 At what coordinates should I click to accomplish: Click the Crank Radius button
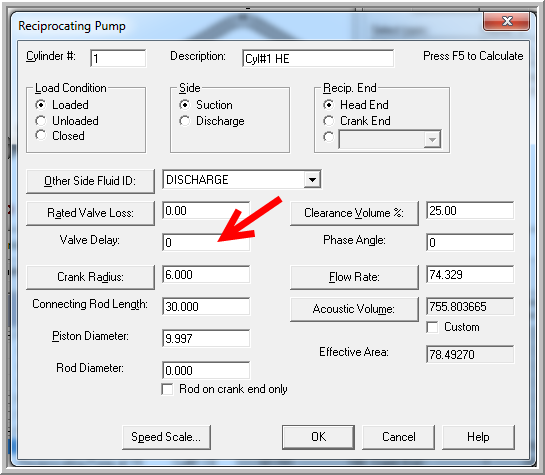click(x=90, y=277)
